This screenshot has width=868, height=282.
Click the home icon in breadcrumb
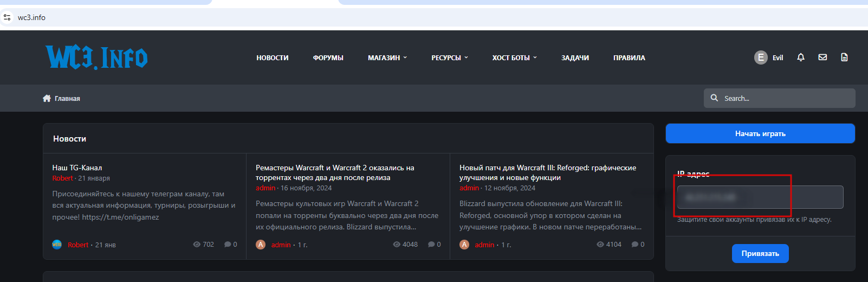pos(47,98)
